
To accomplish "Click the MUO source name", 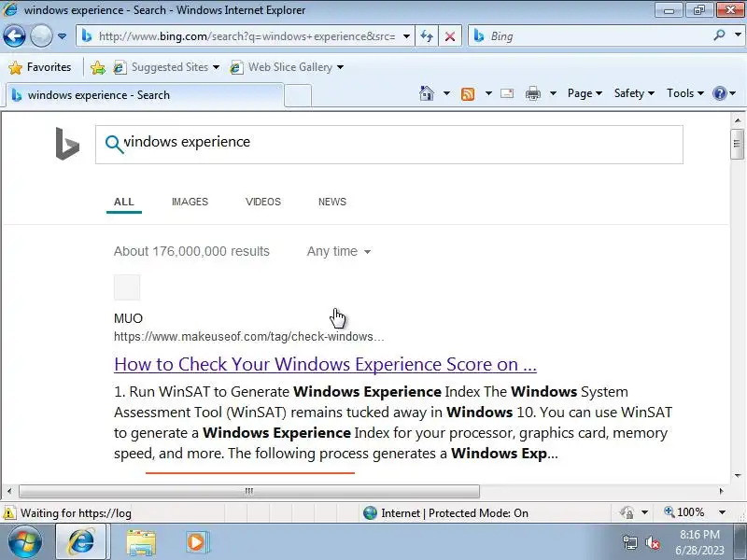I will point(128,318).
